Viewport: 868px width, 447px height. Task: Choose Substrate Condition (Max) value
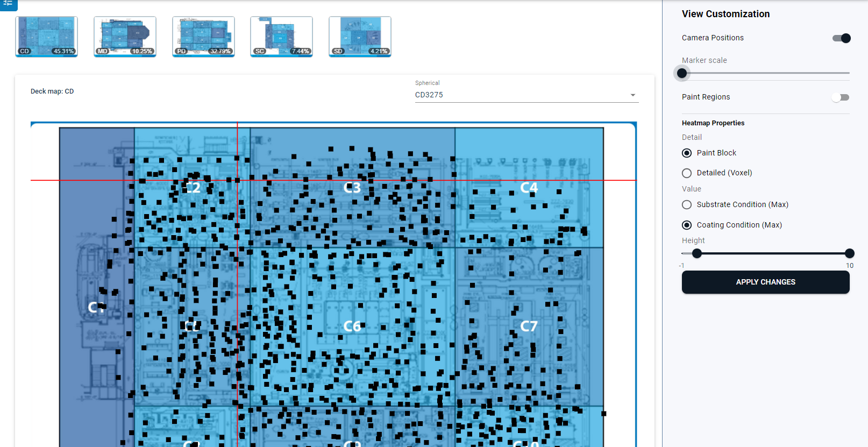[687, 205]
